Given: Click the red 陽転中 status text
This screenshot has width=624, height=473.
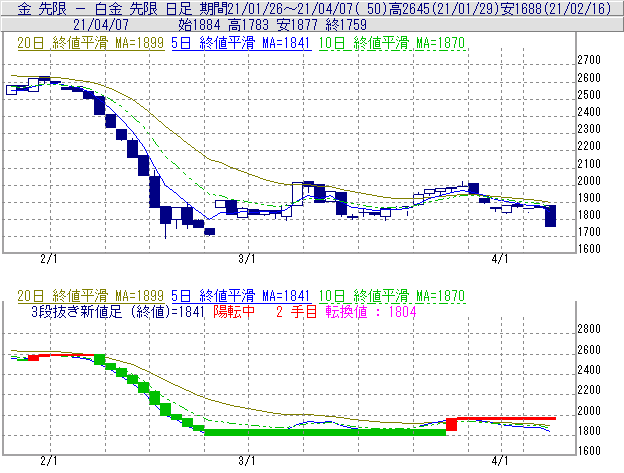Looking at the screenshot, I should 234,311.
